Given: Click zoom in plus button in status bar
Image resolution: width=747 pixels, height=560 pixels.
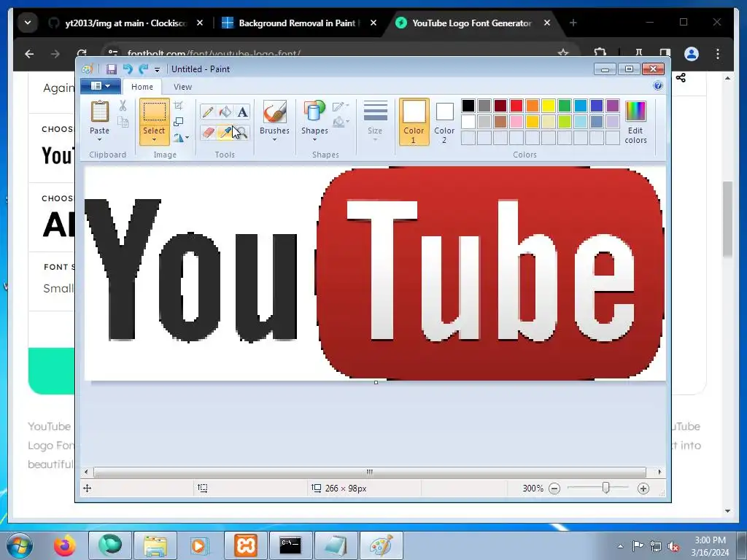Looking at the screenshot, I should (643, 489).
